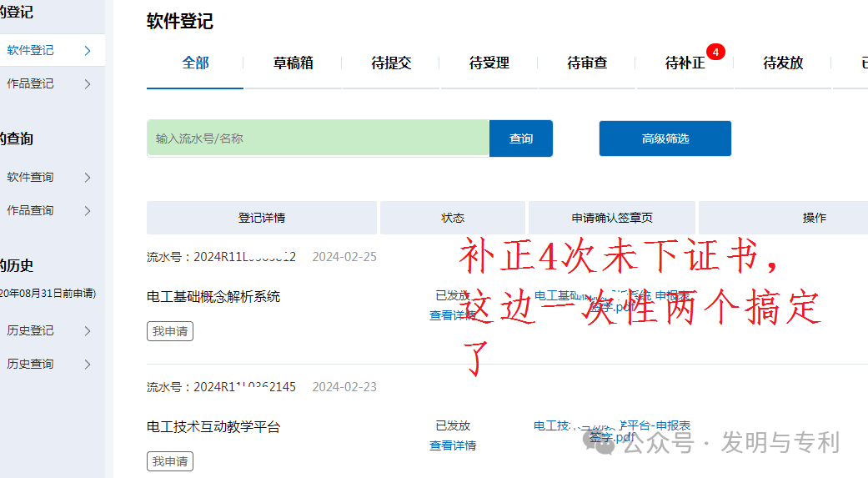Click the red 4 badge on 待补正
Viewport: 868px width, 478px height.
[x=715, y=52]
